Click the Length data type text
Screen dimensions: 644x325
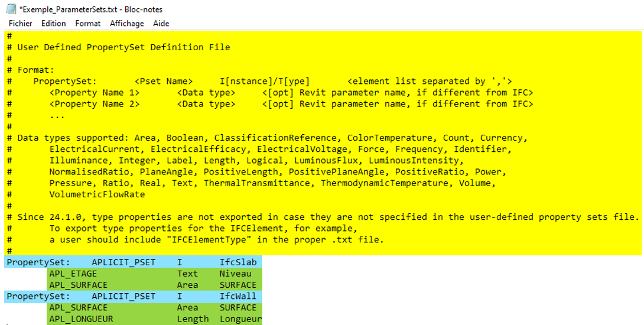click(x=193, y=319)
